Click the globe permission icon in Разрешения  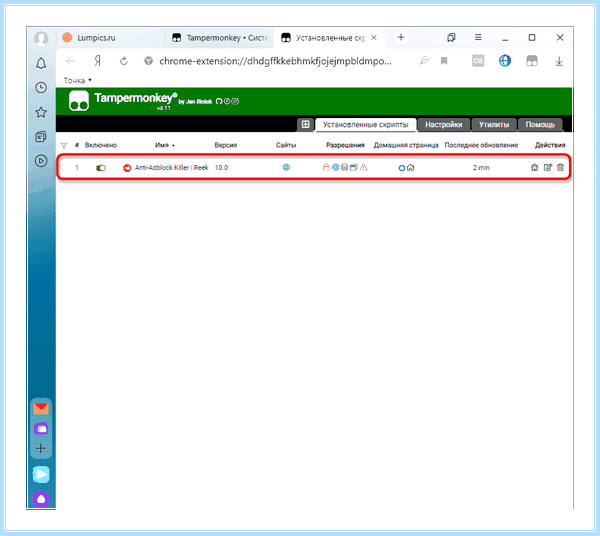pos(336,167)
